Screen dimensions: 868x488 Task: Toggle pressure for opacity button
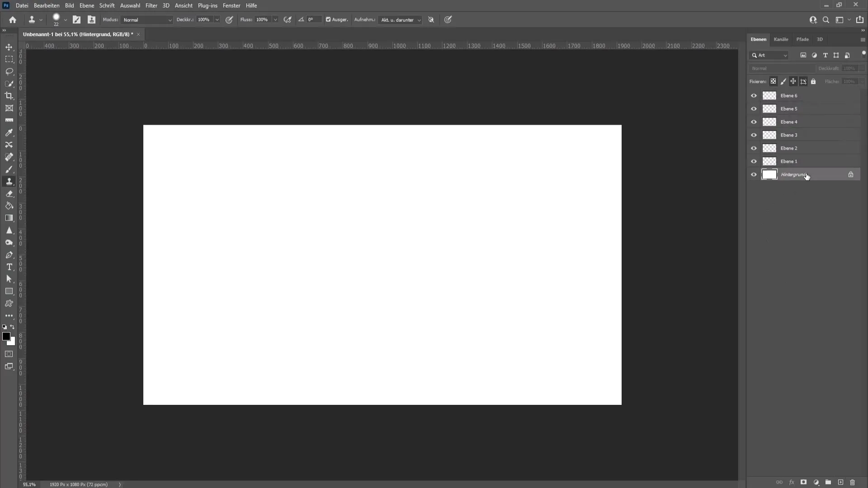(x=229, y=20)
